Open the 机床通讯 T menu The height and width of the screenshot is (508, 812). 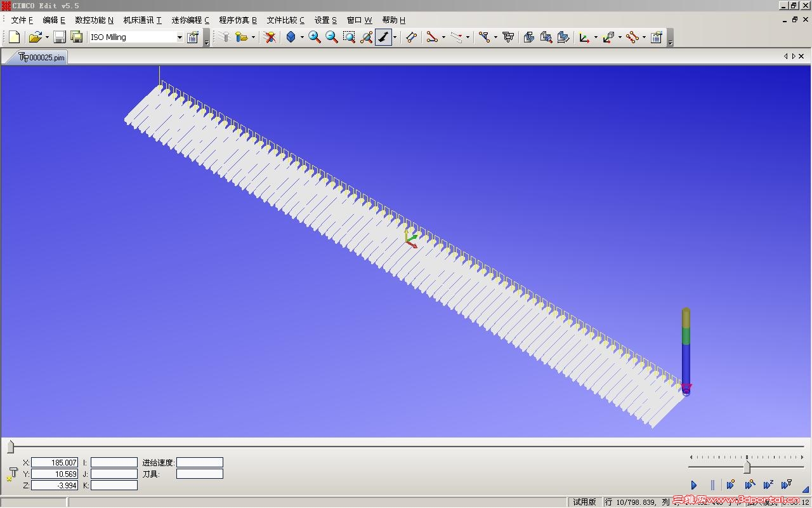pyautogui.click(x=142, y=20)
